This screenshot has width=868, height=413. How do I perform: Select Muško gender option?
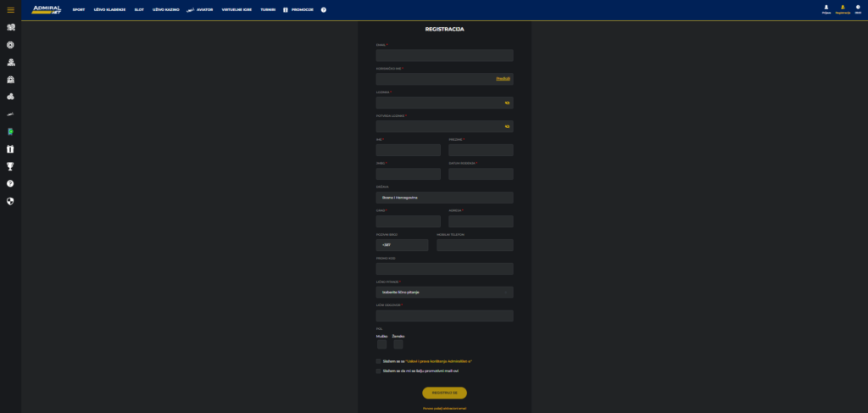click(x=382, y=344)
